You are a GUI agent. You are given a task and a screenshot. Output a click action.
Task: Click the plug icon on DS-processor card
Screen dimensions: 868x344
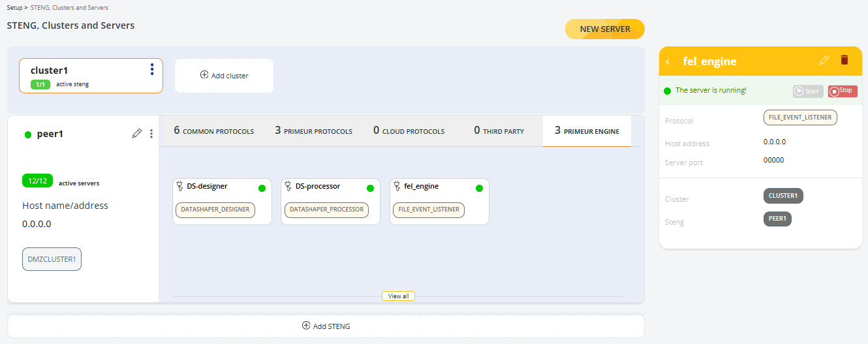pos(288,186)
